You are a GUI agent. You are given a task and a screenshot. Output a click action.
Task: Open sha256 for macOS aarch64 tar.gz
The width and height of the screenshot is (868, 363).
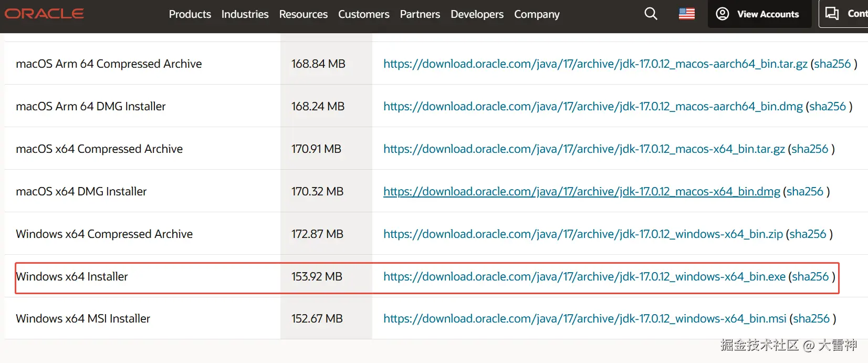point(832,64)
